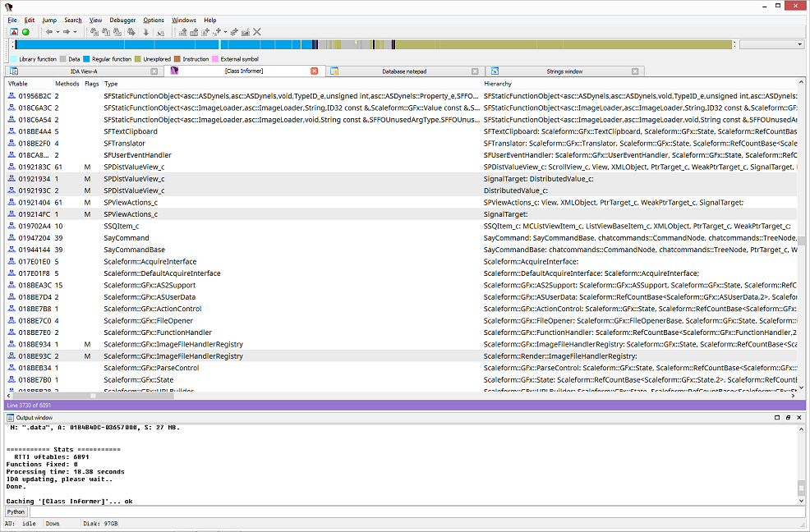This screenshot has width=810, height=532.
Task: Click the plus icon with letter A box
Action: tap(205, 32)
